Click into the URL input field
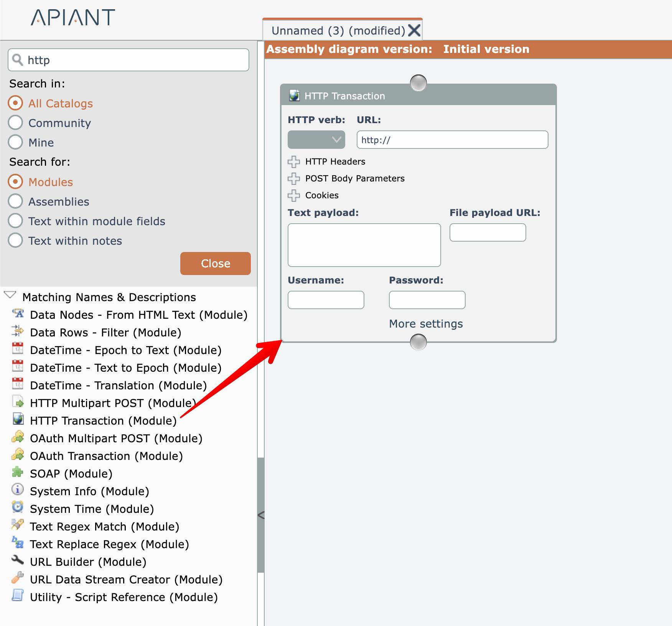 click(x=452, y=140)
